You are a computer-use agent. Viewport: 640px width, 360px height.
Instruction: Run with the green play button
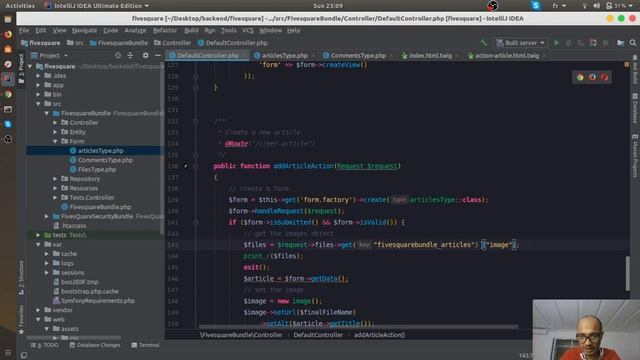point(556,42)
